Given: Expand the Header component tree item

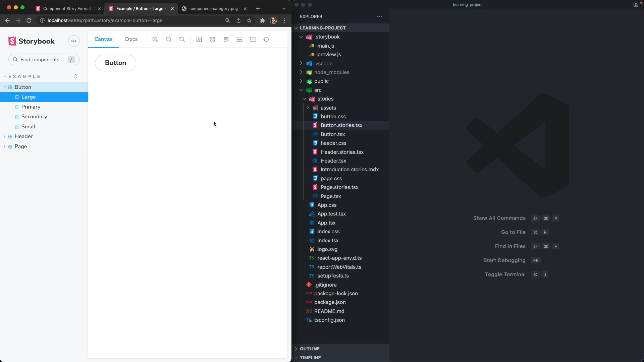Looking at the screenshot, I should (4, 136).
